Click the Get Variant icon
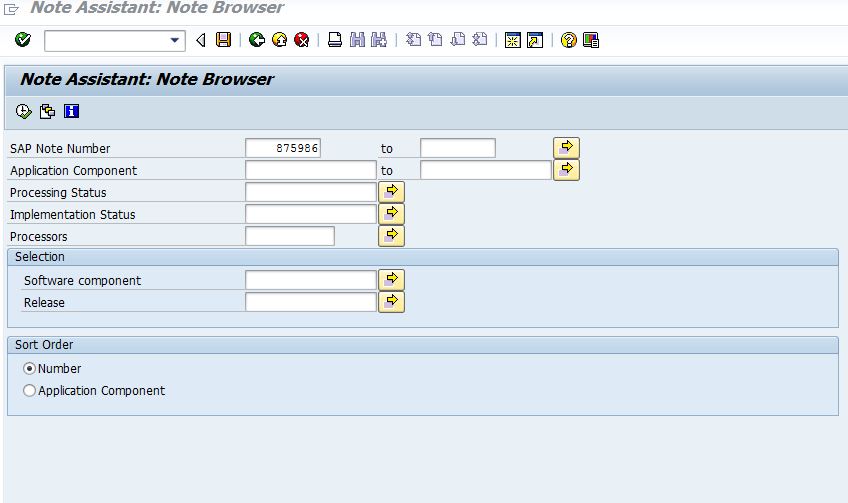This screenshot has height=503, width=848. click(48, 111)
